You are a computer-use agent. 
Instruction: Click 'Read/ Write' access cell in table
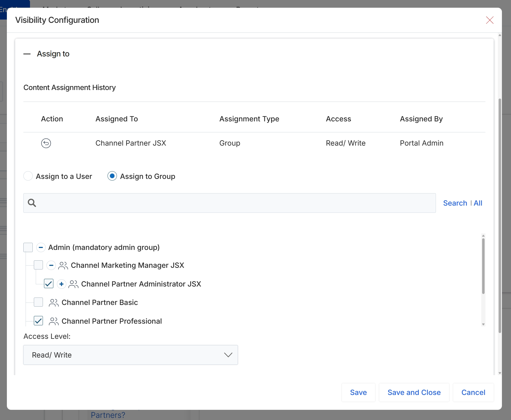tap(346, 143)
